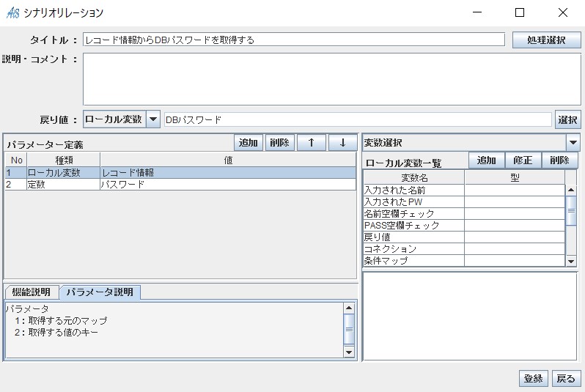Click the No column header

point(16,160)
